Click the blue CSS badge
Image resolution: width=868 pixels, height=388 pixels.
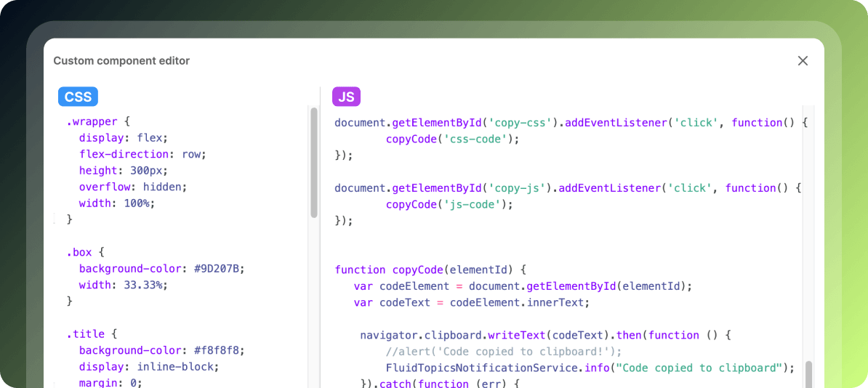tap(78, 97)
